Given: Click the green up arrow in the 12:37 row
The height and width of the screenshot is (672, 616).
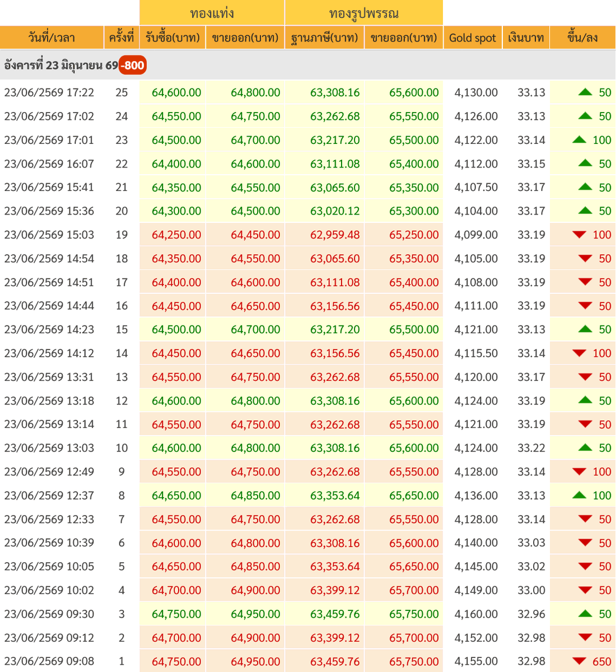Looking at the screenshot, I should (x=580, y=495).
